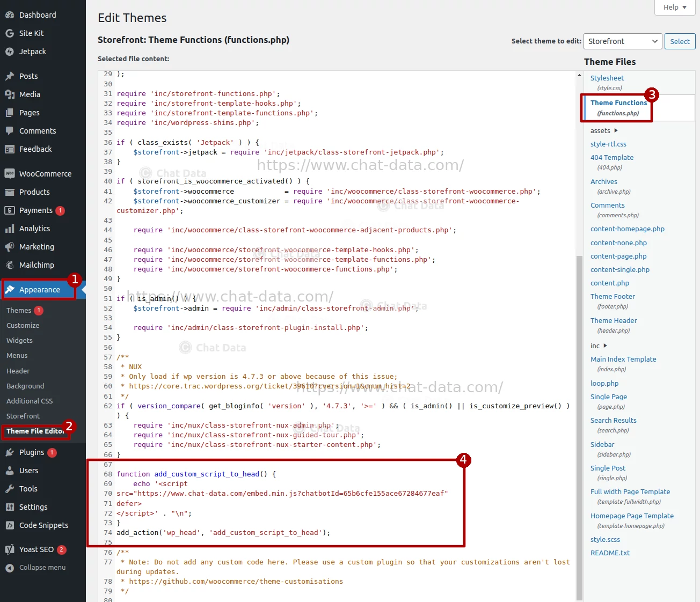The width and height of the screenshot is (700, 602).
Task: Click the Payments dollar icon
Action: 10,210
